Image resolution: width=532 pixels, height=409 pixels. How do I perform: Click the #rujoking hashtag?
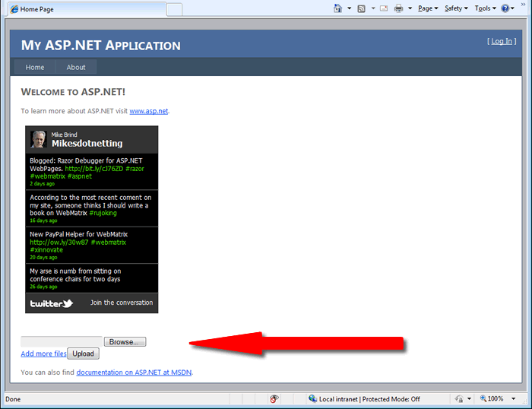pos(103,213)
